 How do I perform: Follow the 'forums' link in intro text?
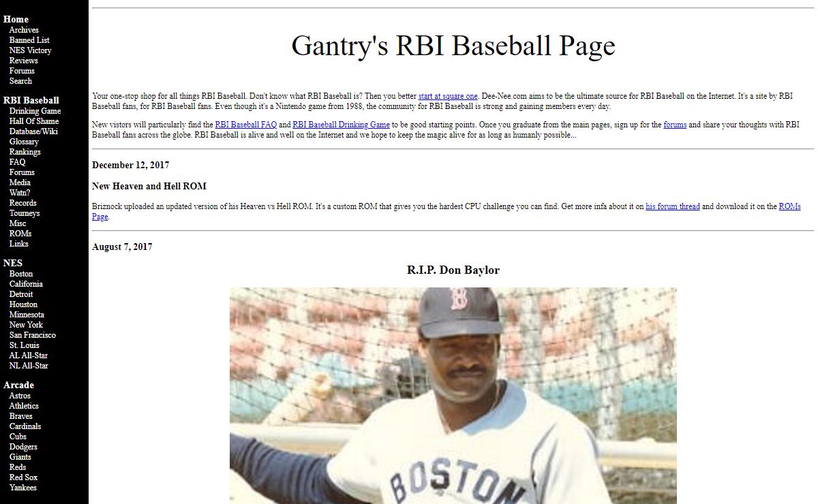tap(675, 125)
